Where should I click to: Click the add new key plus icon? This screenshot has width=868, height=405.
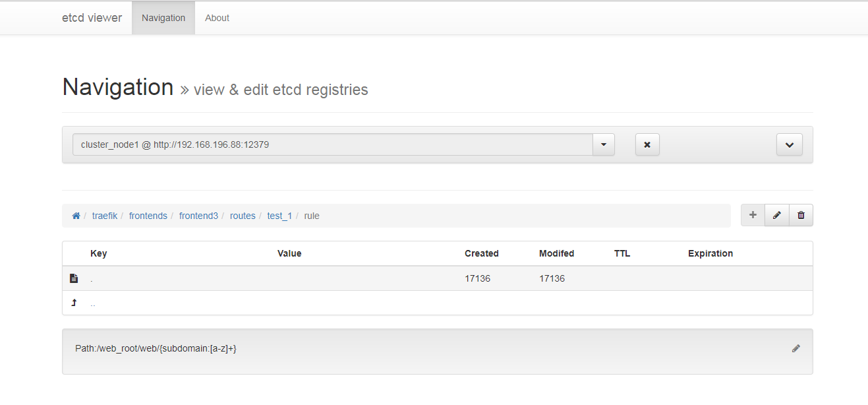[753, 215]
